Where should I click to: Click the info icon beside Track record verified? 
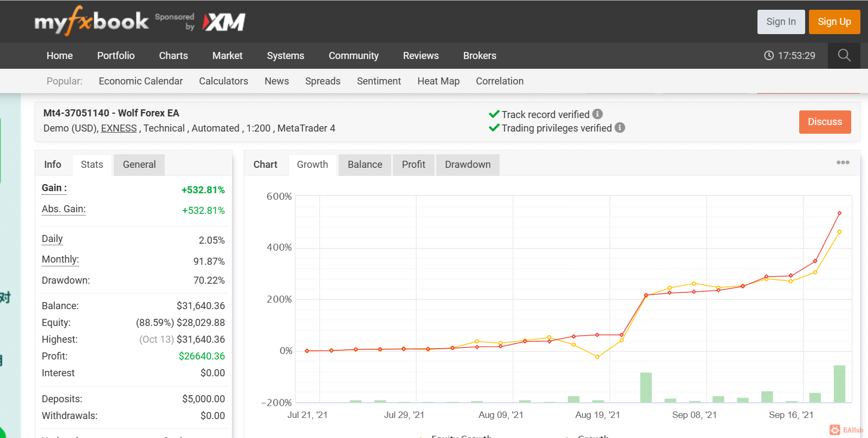click(598, 114)
